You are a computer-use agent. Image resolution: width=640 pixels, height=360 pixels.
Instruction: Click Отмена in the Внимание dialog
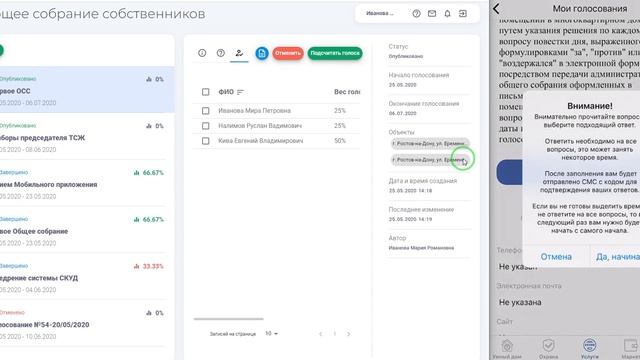click(x=556, y=257)
